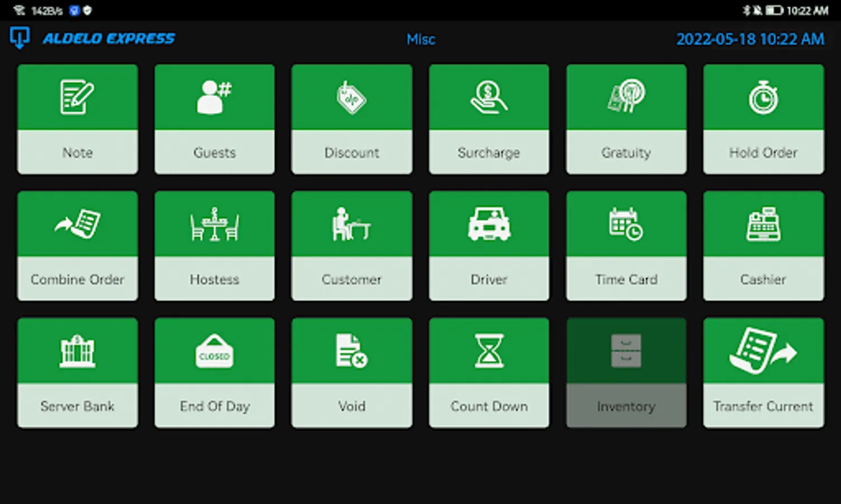Tap the battery icon in the status bar
The width and height of the screenshot is (841, 504).
[774, 11]
